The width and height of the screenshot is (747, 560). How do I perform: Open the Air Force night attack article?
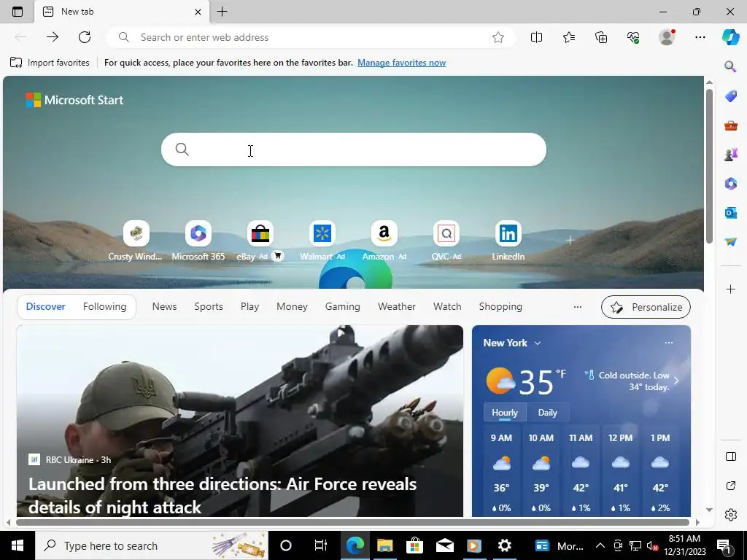(x=222, y=496)
